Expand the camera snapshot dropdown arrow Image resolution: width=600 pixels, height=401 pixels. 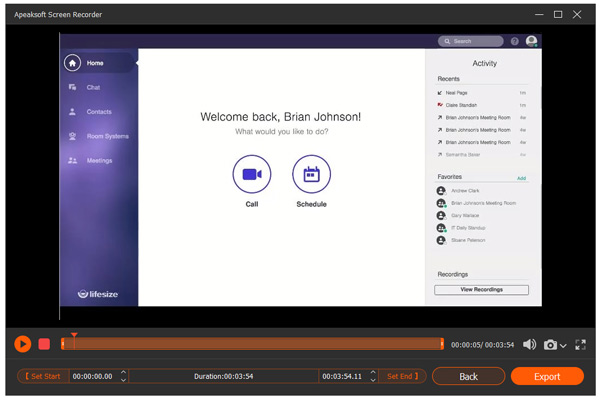(x=563, y=346)
